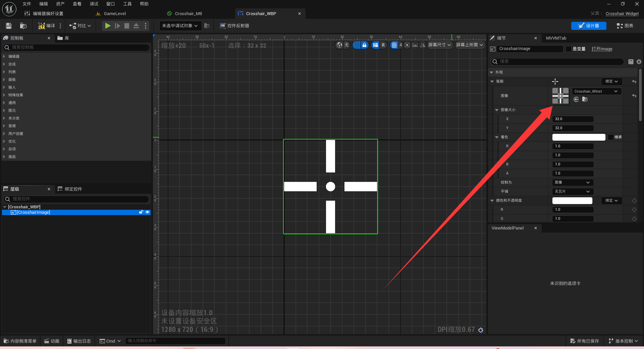This screenshot has height=349, width=644.
Task: Toggle 是变量 is-variable checkbox
Action: [x=568, y=49]
